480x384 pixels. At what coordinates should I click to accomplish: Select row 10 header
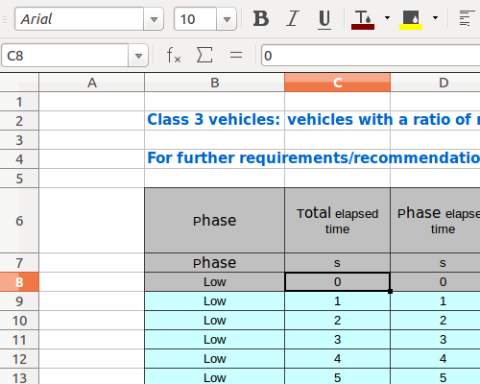[19, 321]
